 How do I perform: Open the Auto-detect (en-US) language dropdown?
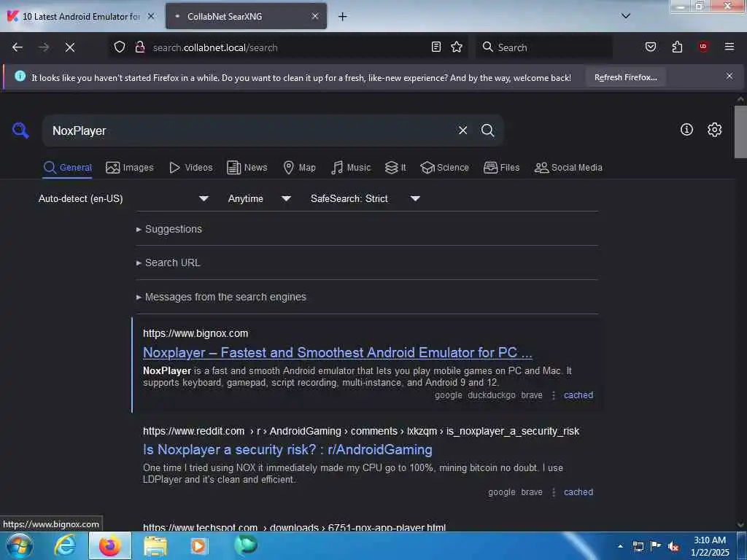[123, 198]
